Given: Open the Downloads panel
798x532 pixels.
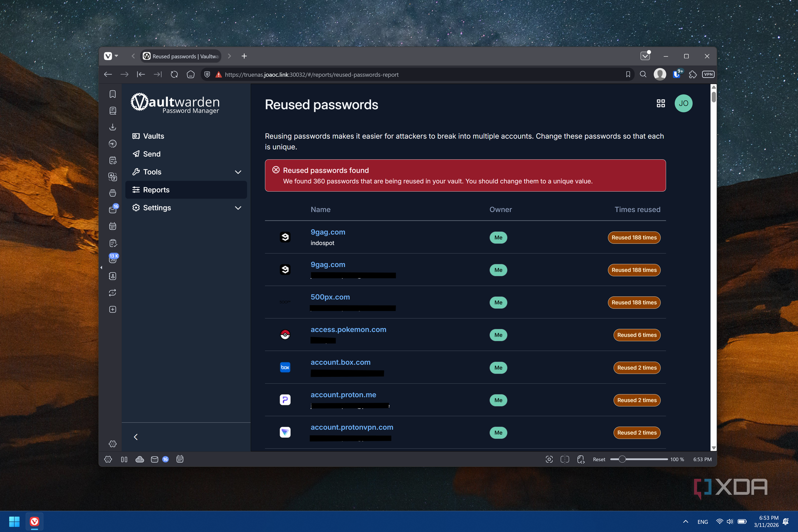Looking at the screenshot, I should 113,127.
